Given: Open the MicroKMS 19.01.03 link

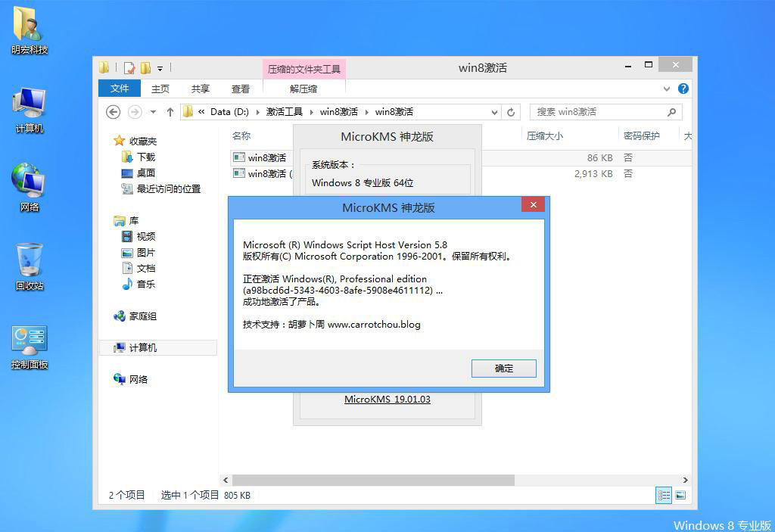Looking at the screenshot, I should coord(387,399).
